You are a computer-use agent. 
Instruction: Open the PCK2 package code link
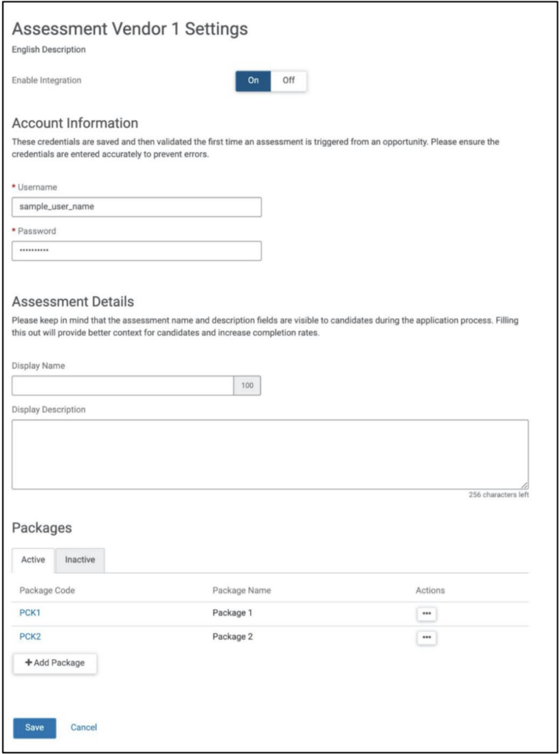tap(29, 638)
